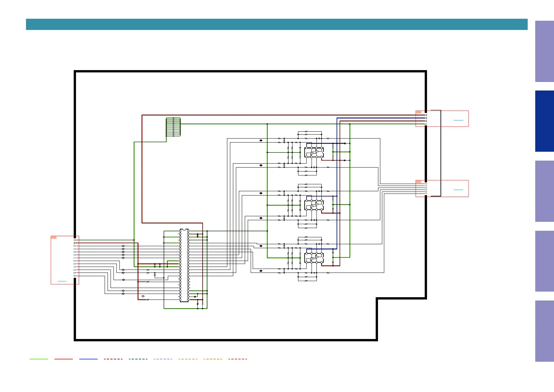Follow the blue link in upper right connector
Screen dimensions: 554x392
pos(458,120)
